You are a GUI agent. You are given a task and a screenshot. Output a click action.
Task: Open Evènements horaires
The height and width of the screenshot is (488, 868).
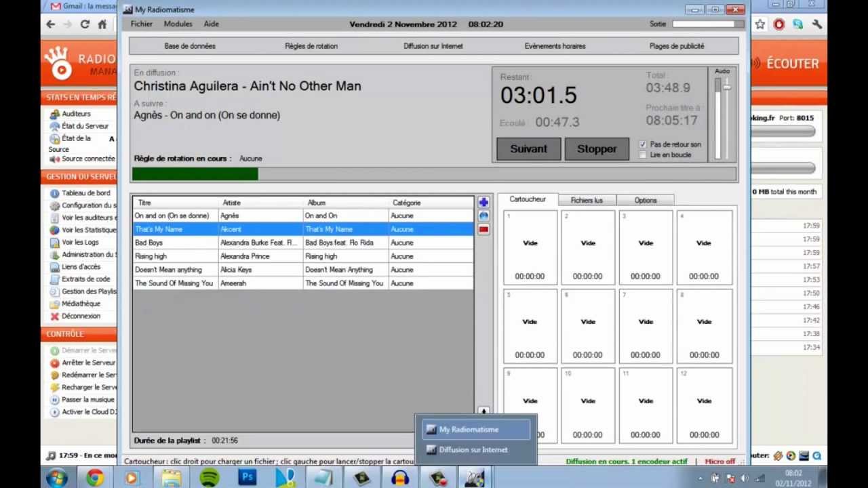tap(555, 46)
